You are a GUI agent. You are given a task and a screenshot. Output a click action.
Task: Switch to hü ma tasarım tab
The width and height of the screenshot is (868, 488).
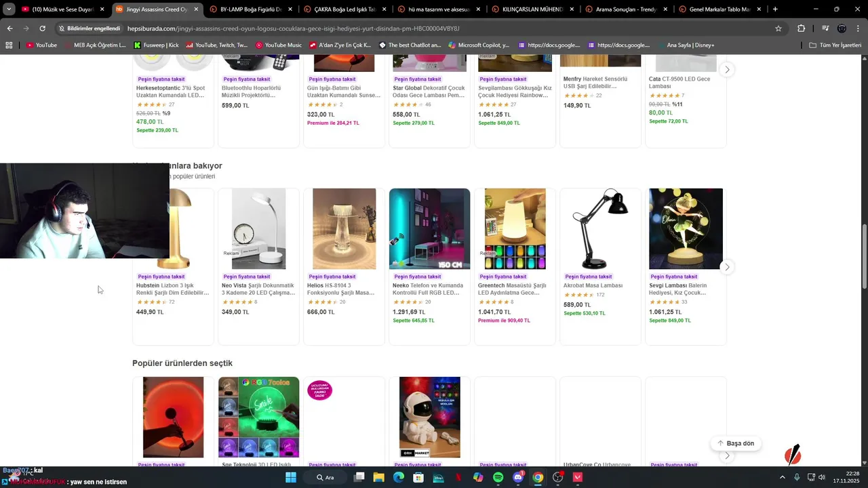coord(438,9)
